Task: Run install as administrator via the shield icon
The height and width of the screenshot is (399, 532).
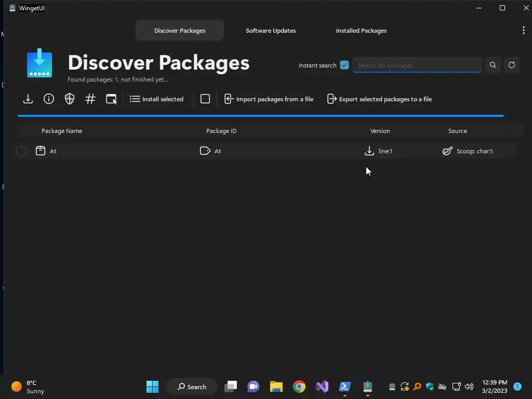Action: (70, 99)
